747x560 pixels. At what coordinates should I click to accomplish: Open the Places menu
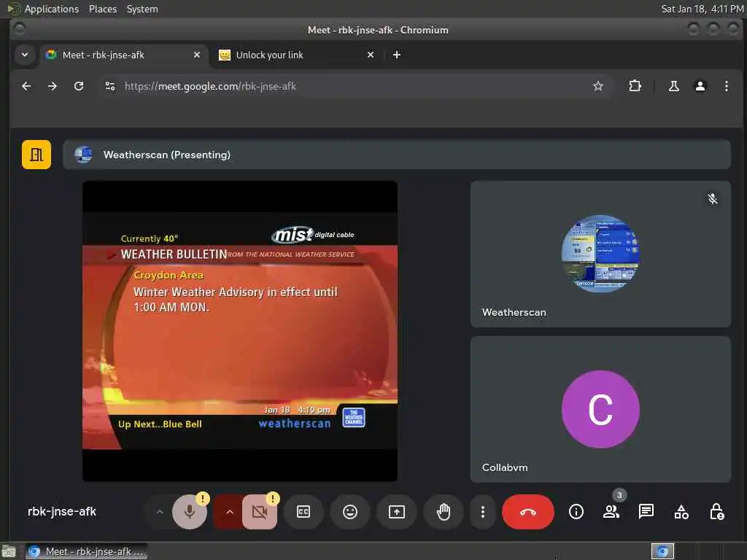(x=102, y=9)
